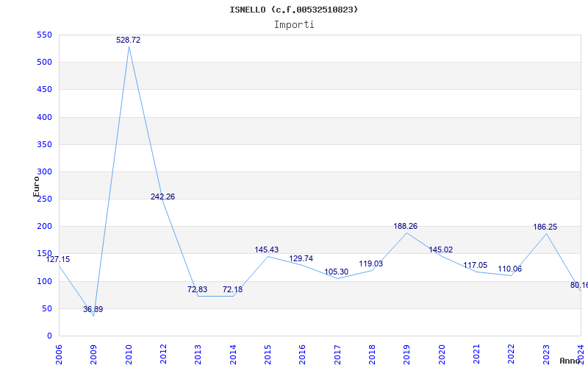Click the y-axis value 400
Image resolution: width=588 pixels, height=368 pixels.
tap(44, 117)
